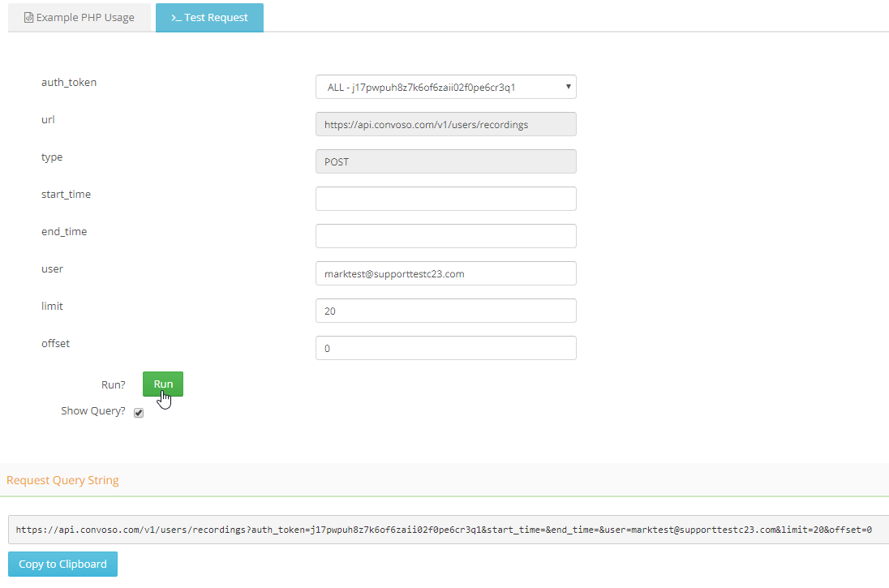The width and height of the screenshot is (889, 588).
Task: Focus the end_time input field
Action: coord(445,236)
